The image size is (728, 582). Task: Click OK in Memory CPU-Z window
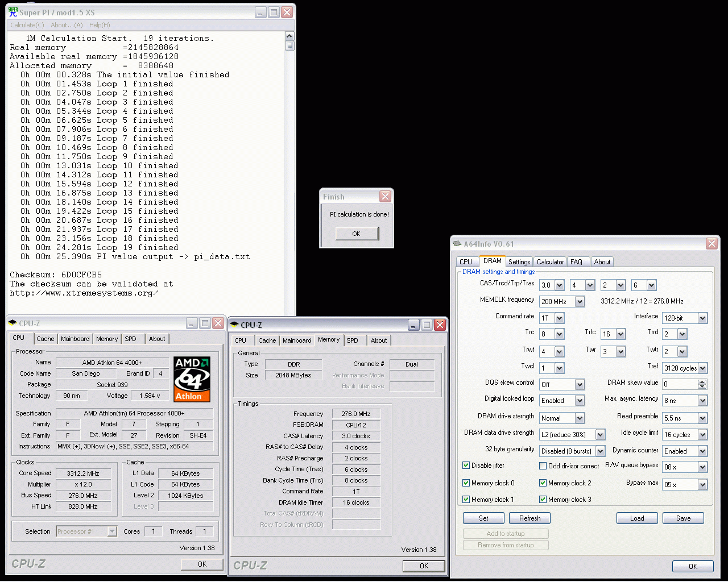coord(424,566)
